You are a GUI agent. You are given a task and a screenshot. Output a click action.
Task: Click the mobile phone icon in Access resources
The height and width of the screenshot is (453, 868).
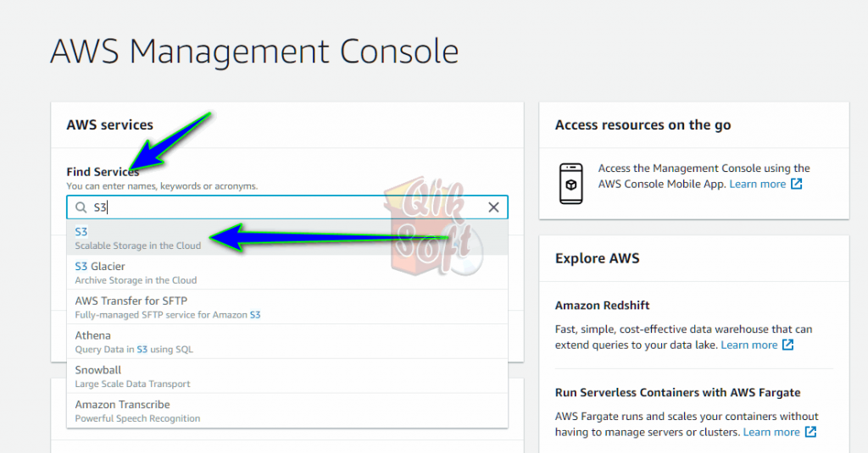click(x=570, y=184)
